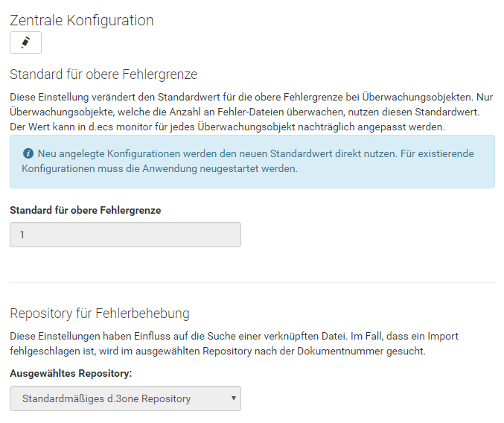The height and width of the screenshot is (423, 504).
Task: Click the blue info icon
Action: pos(28,153)
